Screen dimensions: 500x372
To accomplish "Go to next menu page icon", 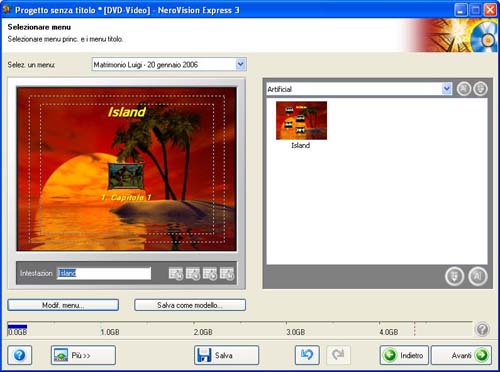I will 210,274.
